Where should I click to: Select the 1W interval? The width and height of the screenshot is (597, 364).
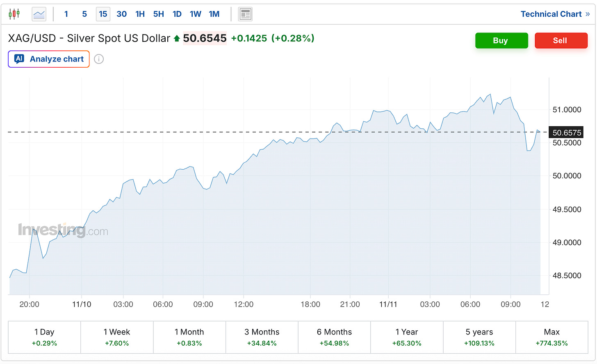(195, 14)
